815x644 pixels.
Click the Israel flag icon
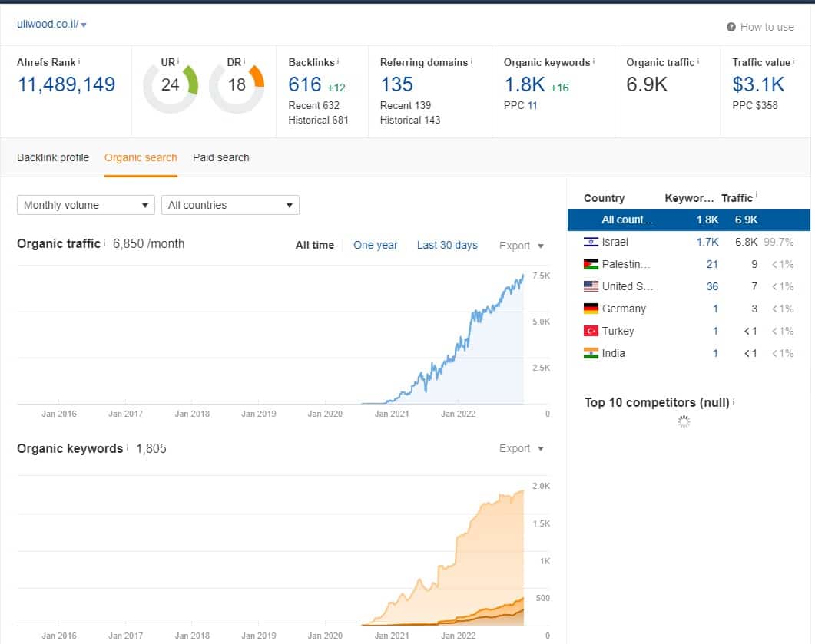tap(591, 242)
